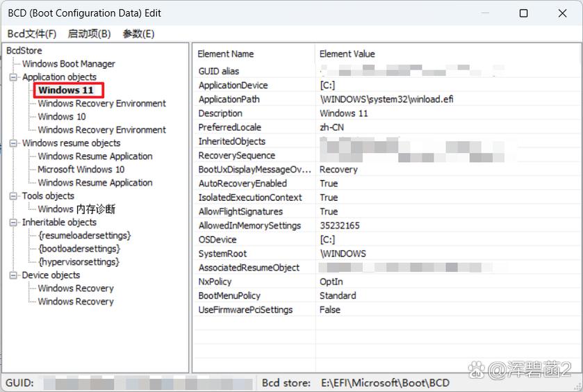The width and height of the screenshot is (583, 392).
Task: Select the AutoRecoveryEnabled element row
Action: (x=386, y=183)
